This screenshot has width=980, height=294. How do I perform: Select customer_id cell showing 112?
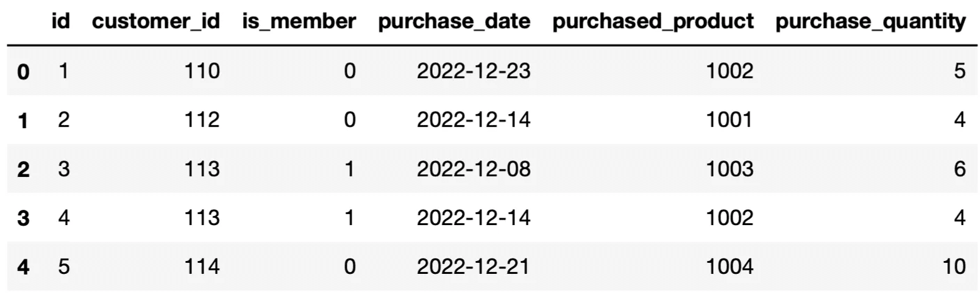coord(202,120)
